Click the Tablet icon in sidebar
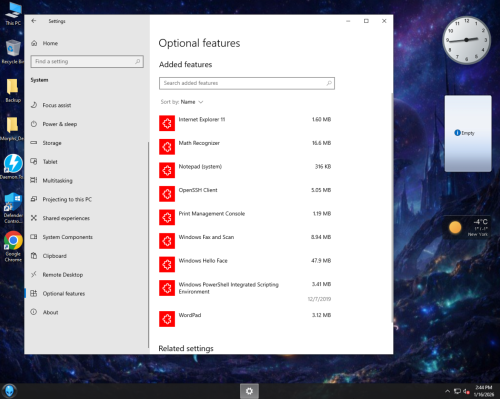Image resolution: width=500 pixels, height=399 pixels. 34,162
